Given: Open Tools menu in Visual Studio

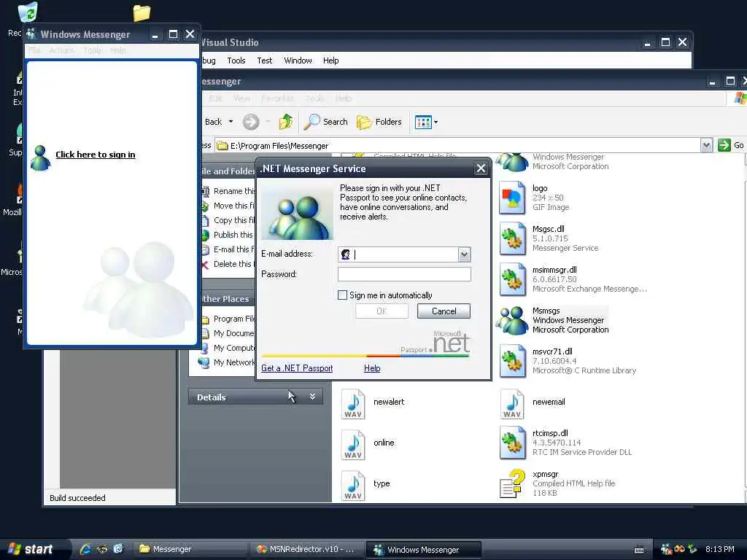Looking at the screenshot, I should [236, 61].
